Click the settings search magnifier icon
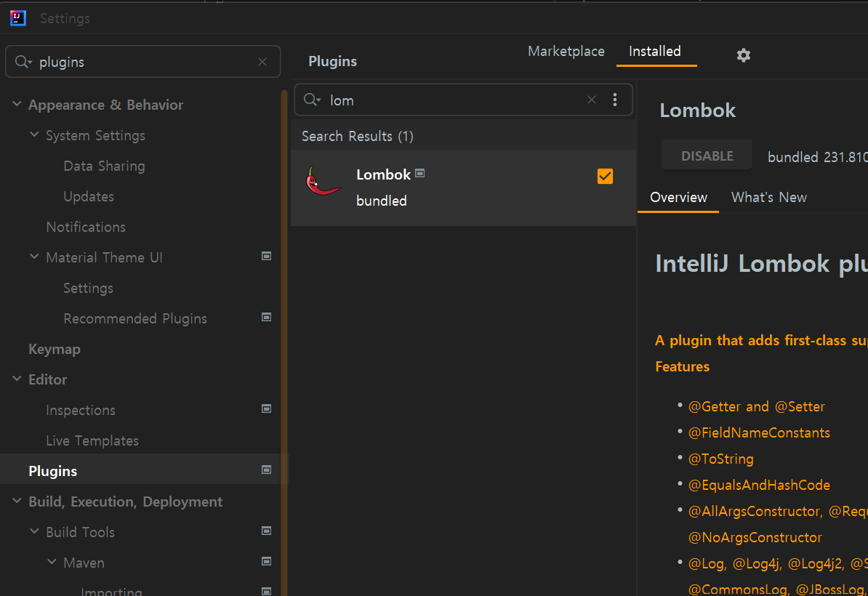Image resolution: width=868 pixels, height=596 pixels. pos(23,62)
